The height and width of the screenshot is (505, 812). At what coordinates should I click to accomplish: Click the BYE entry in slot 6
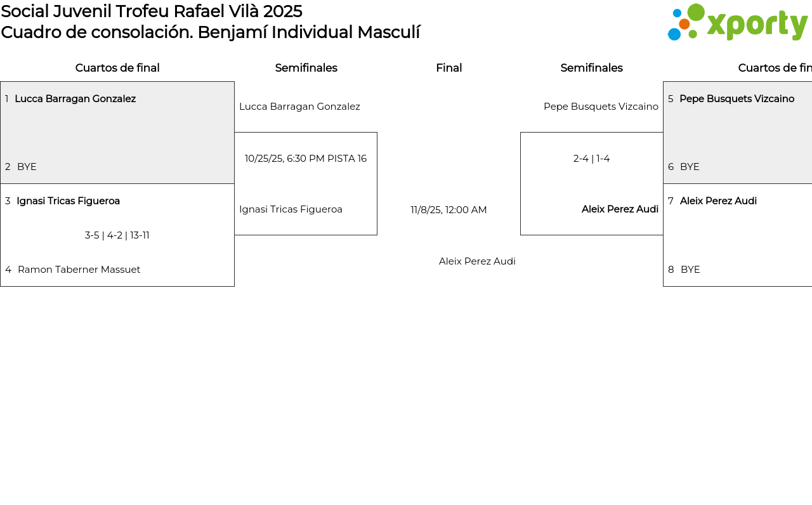(690, 167)
